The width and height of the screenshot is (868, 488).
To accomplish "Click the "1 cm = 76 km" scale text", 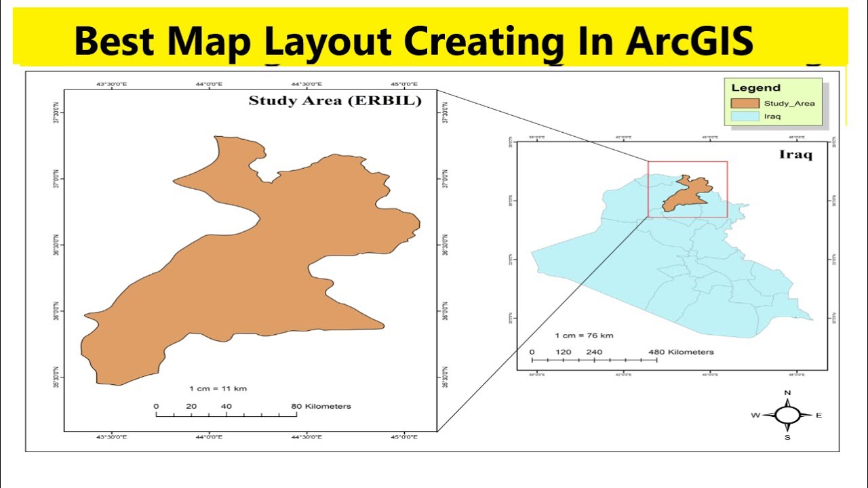I will pos(584,335).
